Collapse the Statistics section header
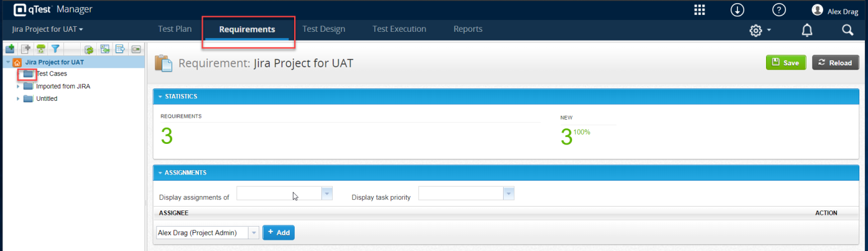The width and height of the screenshot is (868, 251). [160, 97]
